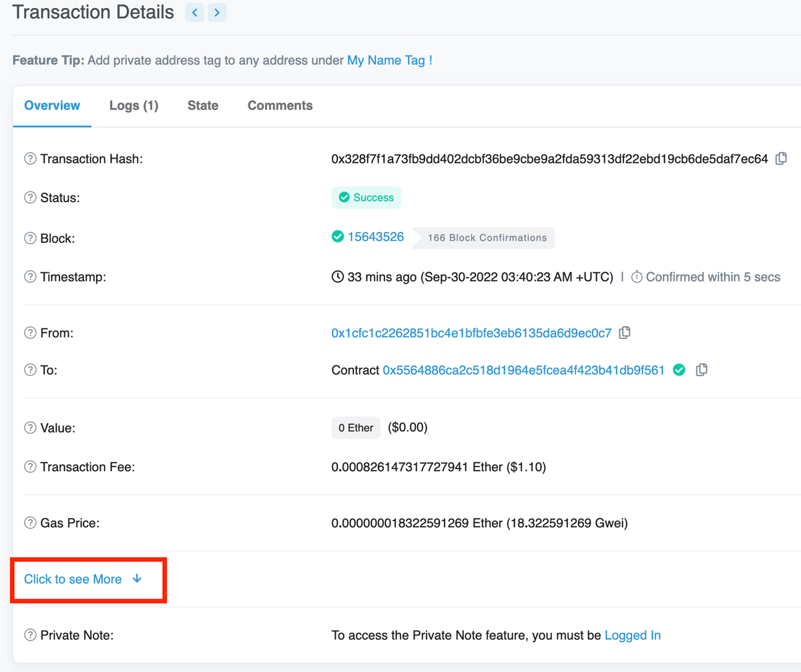Copy the To contract address
This screenshot has height=672, width=801.
click(x=702, y=370)
